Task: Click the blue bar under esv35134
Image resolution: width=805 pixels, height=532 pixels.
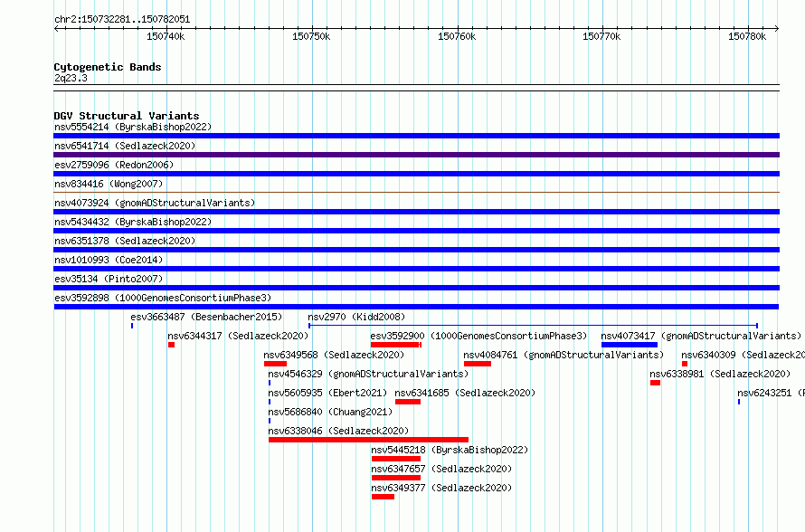Action: click(416, 288)
